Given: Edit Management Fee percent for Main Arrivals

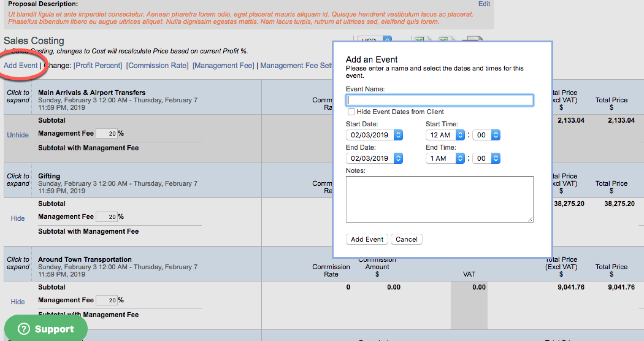Looking at the screenshot, I should (107, 133).
